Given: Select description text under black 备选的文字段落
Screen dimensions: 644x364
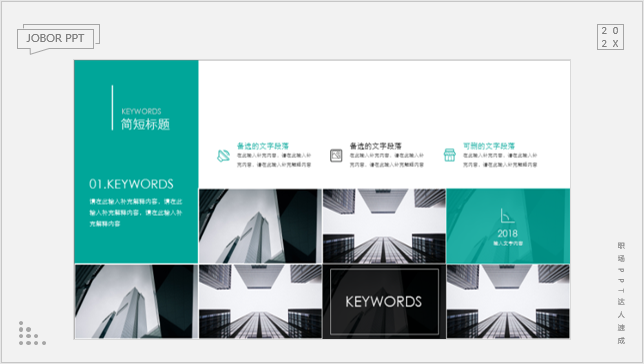Looking at the screenshot, I should pyautogui.click(x=387, y=160).
